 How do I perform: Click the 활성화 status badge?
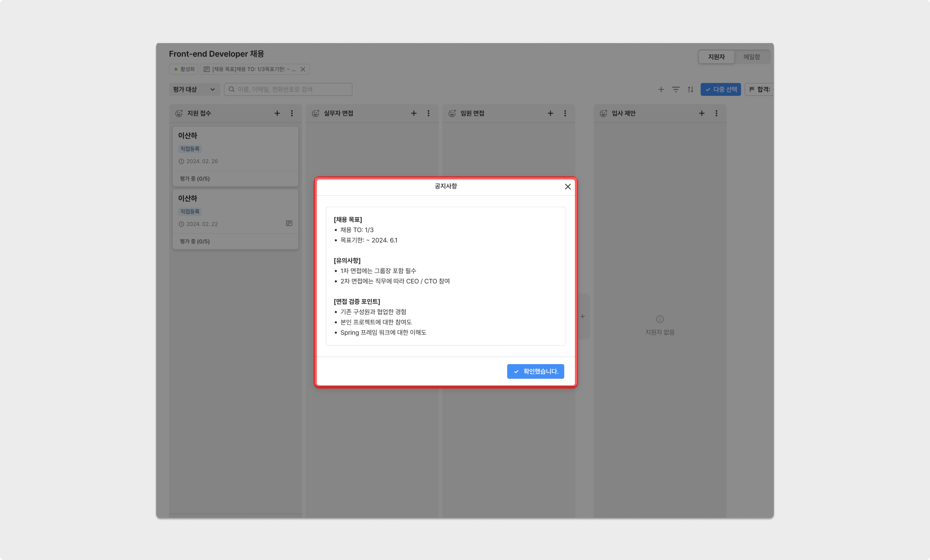tap(184, 69)
